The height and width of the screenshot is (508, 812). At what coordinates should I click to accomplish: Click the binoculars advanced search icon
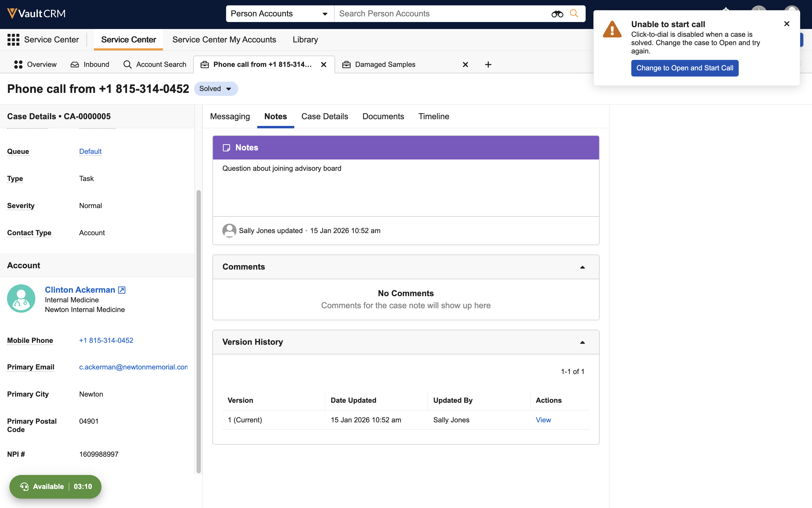point(557,14)
